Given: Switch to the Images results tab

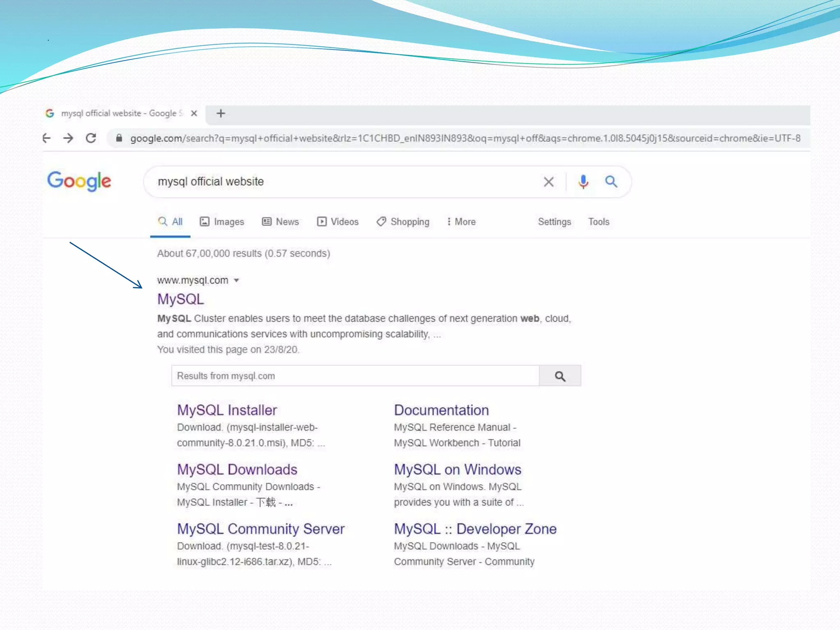Looking at the screenshot, I should pyautogui.click(x=222, y=221).
